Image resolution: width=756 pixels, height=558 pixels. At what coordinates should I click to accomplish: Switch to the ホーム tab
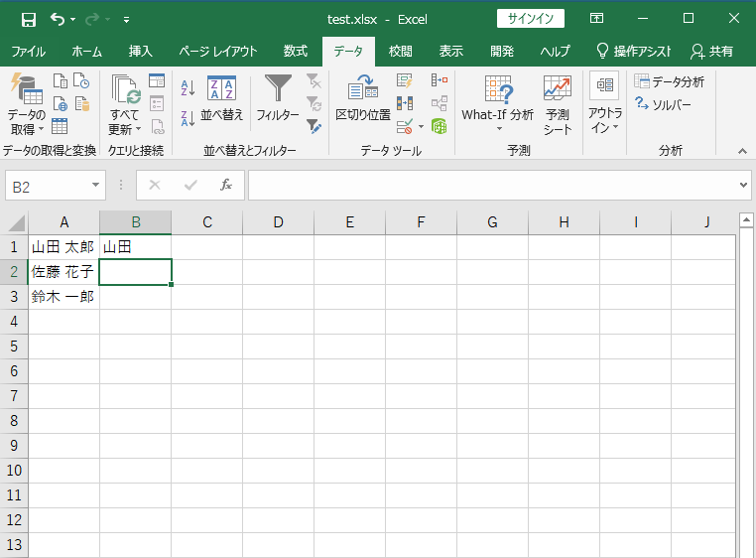coord(86,52)
